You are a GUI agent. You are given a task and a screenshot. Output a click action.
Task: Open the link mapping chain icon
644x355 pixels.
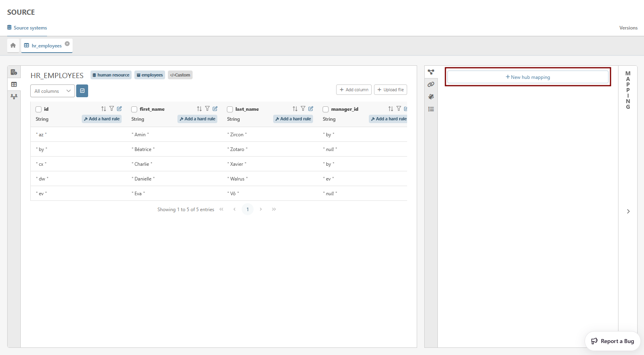click(x=431, y=84)
